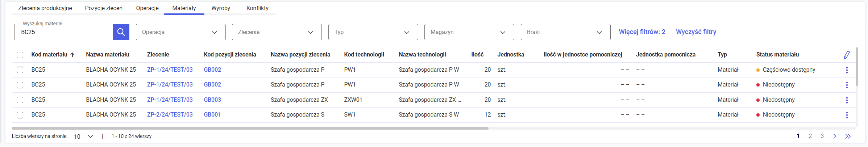Open the Magazyn filter dropdown
868x147 pixels.
[x=469, y=32]
